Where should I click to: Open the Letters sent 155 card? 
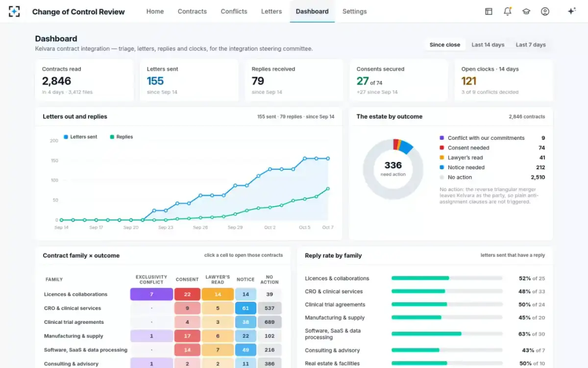(x=189, y=80)
